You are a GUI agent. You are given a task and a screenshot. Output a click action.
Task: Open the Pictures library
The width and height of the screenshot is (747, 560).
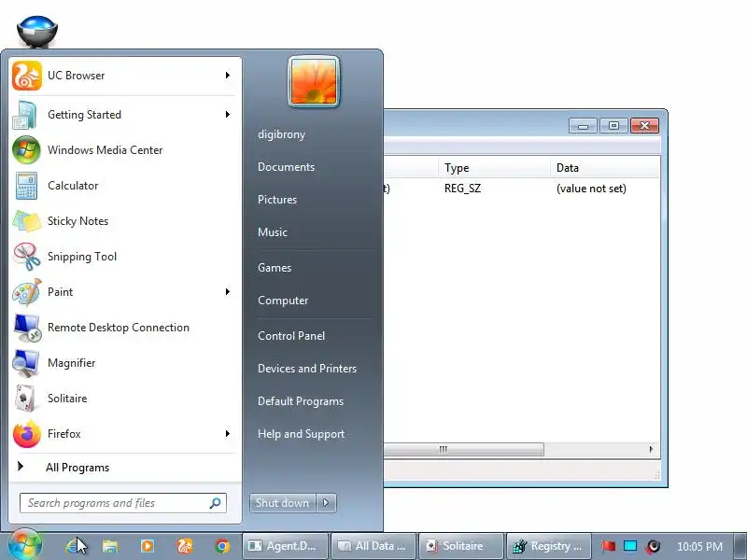tap(277, 200)
